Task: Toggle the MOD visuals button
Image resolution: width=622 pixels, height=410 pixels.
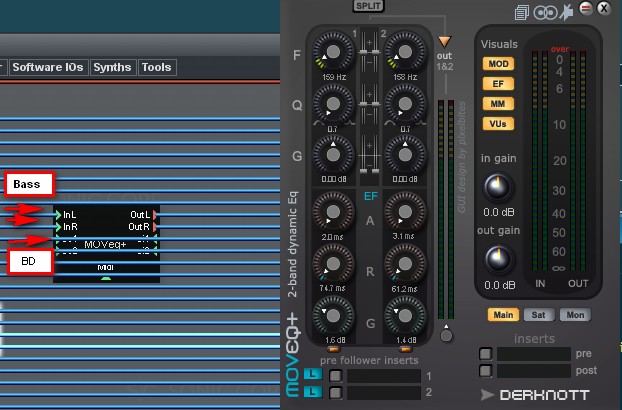Action: [497, 64]
